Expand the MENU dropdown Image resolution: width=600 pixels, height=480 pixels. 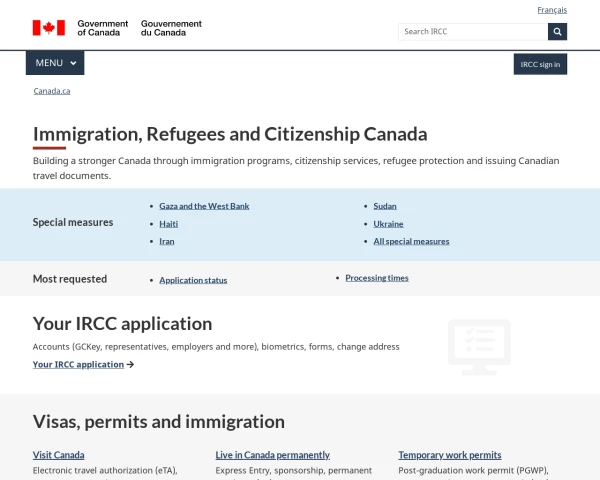pyautogui.click(x=55, y=63)
